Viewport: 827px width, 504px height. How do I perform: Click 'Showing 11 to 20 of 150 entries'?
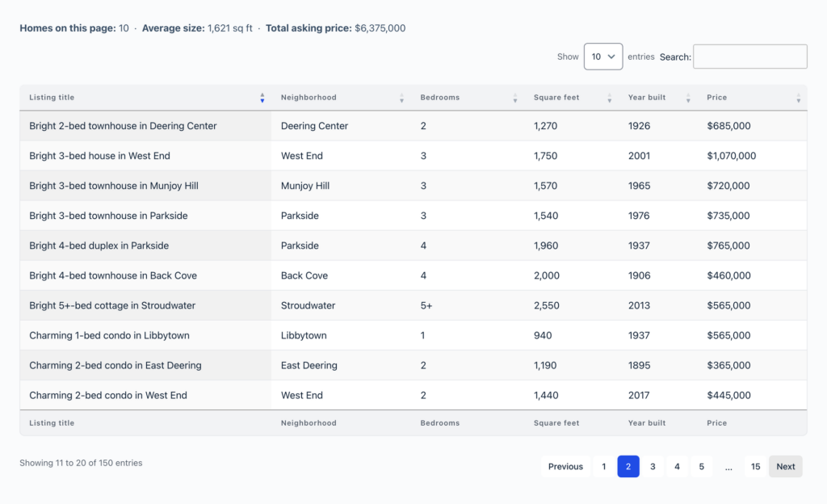pyautogui.click(x=81, y=463)
